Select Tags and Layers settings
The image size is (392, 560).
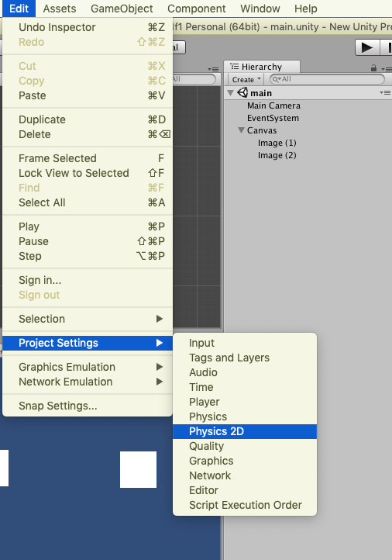point(245,358)
